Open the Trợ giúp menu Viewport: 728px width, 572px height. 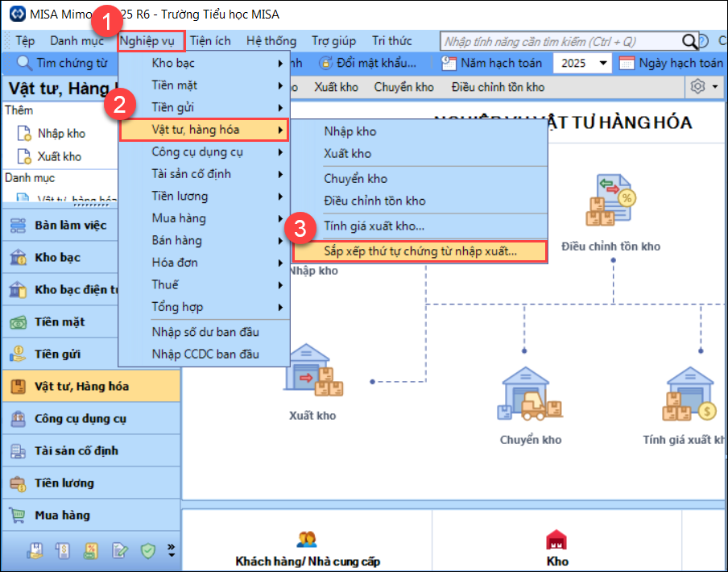click(x=334, y=41)
